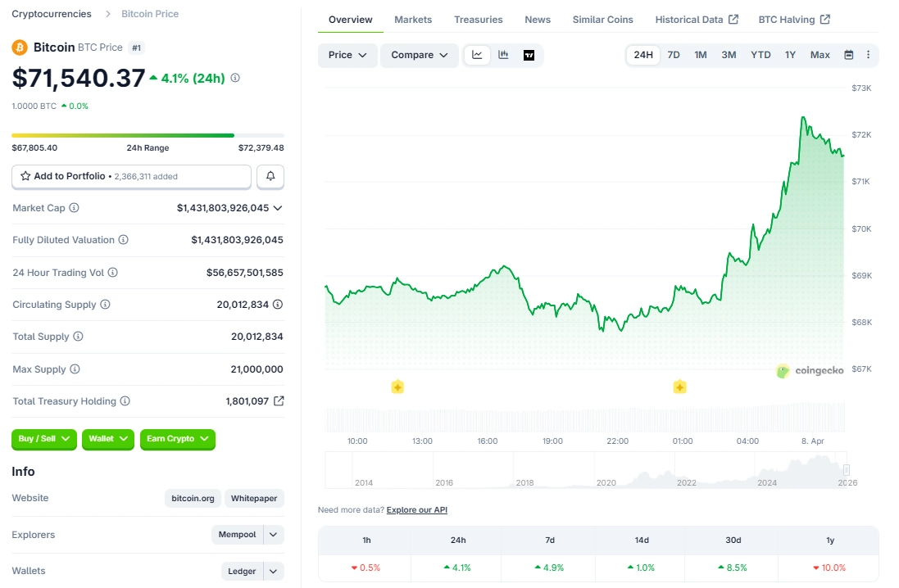Click the yearly mini-chart timeline below the price chart
Viewport: 899px width, 588px height.
coord(586,471)
